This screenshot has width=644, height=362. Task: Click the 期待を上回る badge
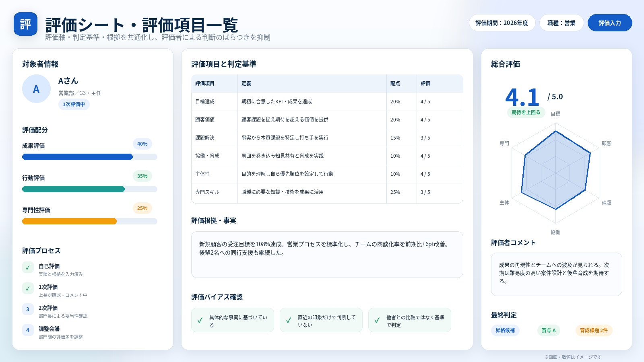[x=526, y=112]
